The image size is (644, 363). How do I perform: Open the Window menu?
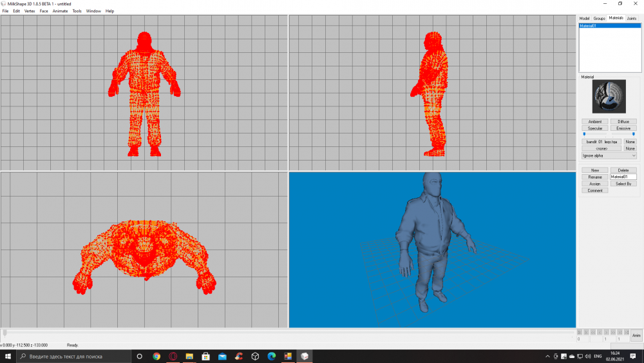point(93,11)
